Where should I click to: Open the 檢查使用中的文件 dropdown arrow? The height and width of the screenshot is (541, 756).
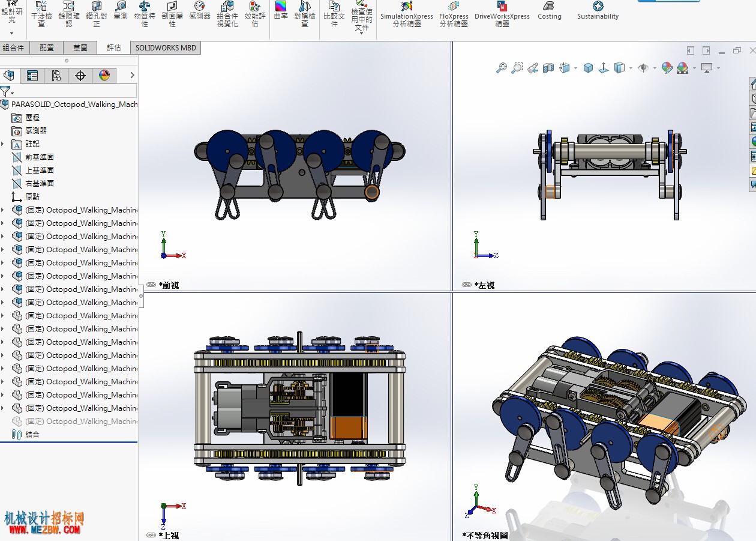[361, 34]
